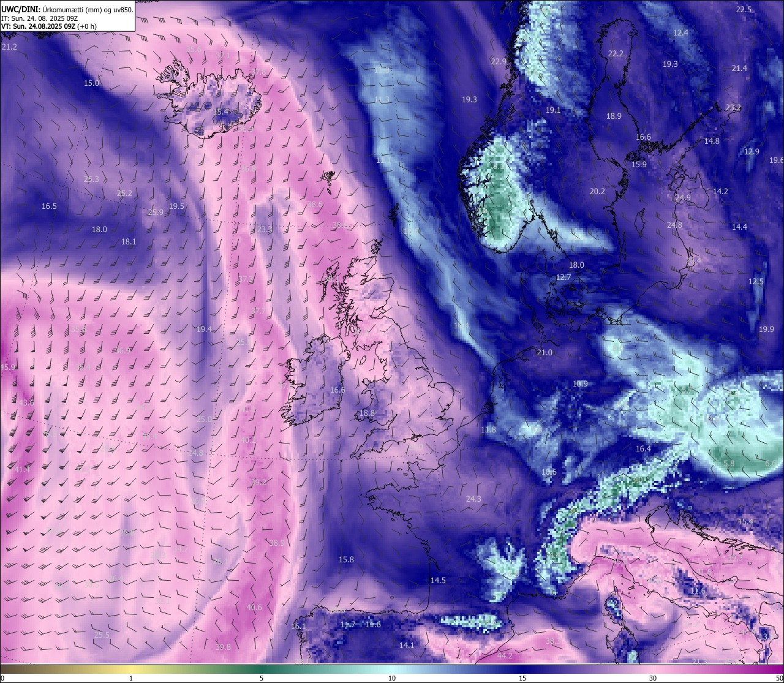Click the 19.4 value west of Ireland
The width and height of the screenshot is (784, 683).
[204, 329]
